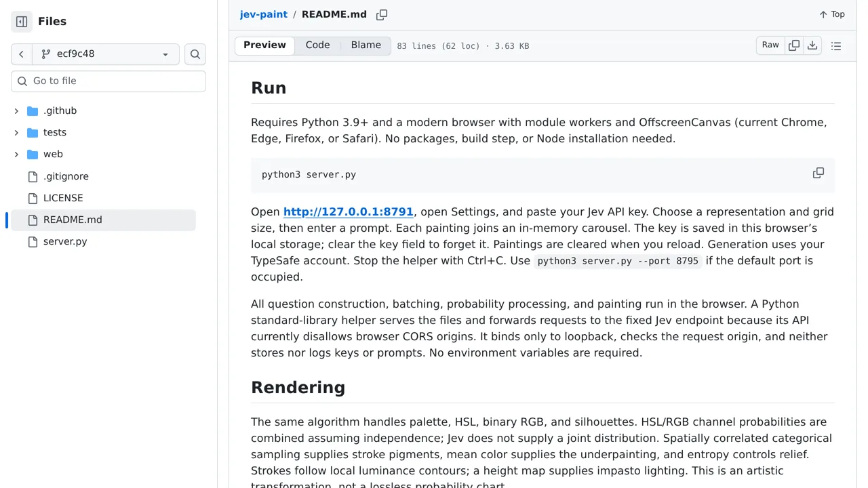868x488 pixels.
Task: Open the ecf9c48 branch selector dropdown
Action: coord(106,54)
